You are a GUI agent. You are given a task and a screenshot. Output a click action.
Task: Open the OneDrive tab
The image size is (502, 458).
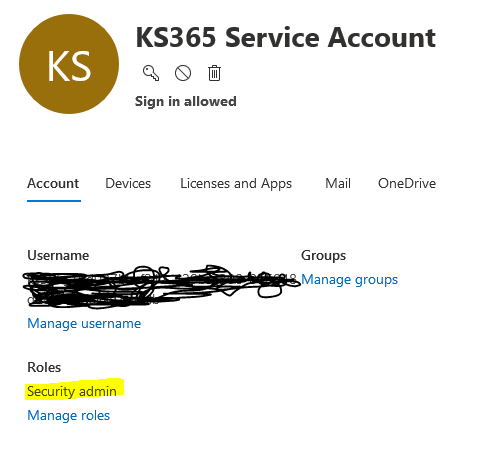[x=407, y=183]
